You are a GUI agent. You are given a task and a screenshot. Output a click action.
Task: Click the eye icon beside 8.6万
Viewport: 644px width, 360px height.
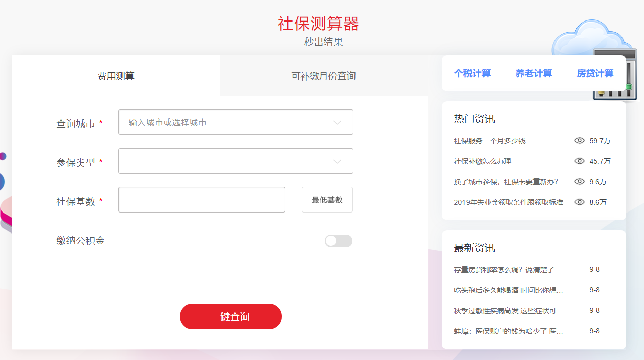pyautogui.click(x=579, y=202)
